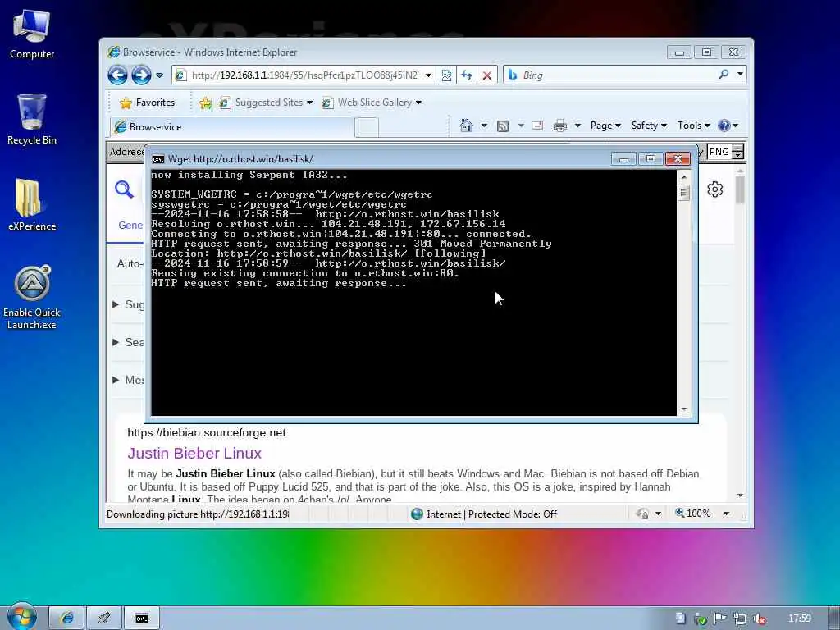This screenshot has width=840, height=630.
Task: Select the Recycle Bin desktop icon
Action: pyautogui.click(x=32, y=120)
